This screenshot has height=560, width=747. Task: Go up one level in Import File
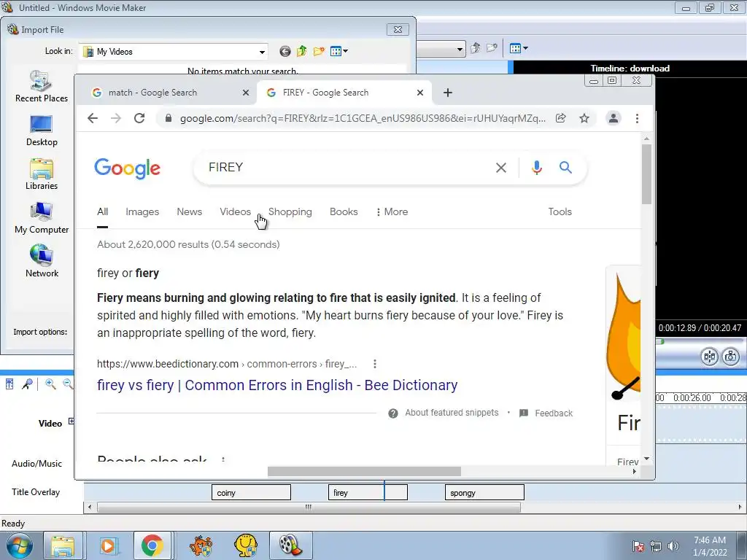[x=301, y=51]
